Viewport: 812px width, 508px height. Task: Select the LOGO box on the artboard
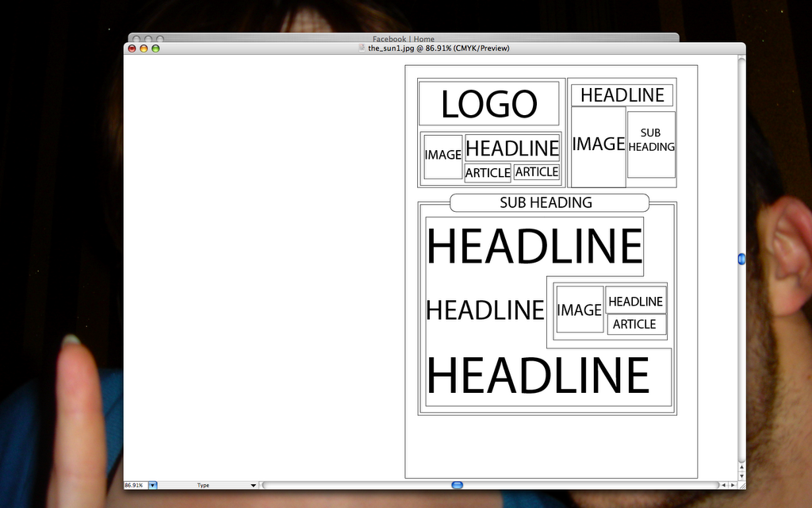488,103
